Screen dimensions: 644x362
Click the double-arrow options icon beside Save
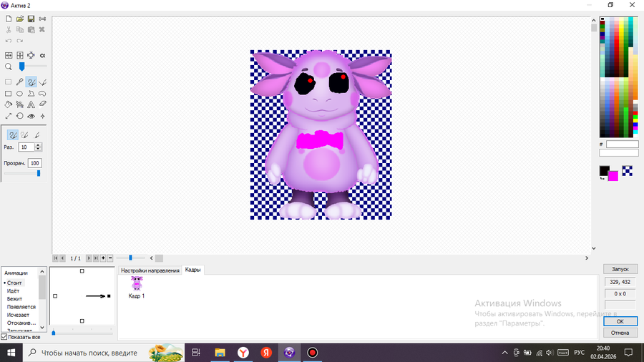[42, 19]
